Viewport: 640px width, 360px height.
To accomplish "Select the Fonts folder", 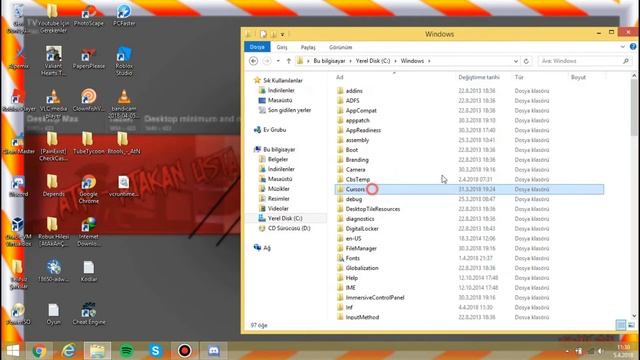I will point(353,258).
